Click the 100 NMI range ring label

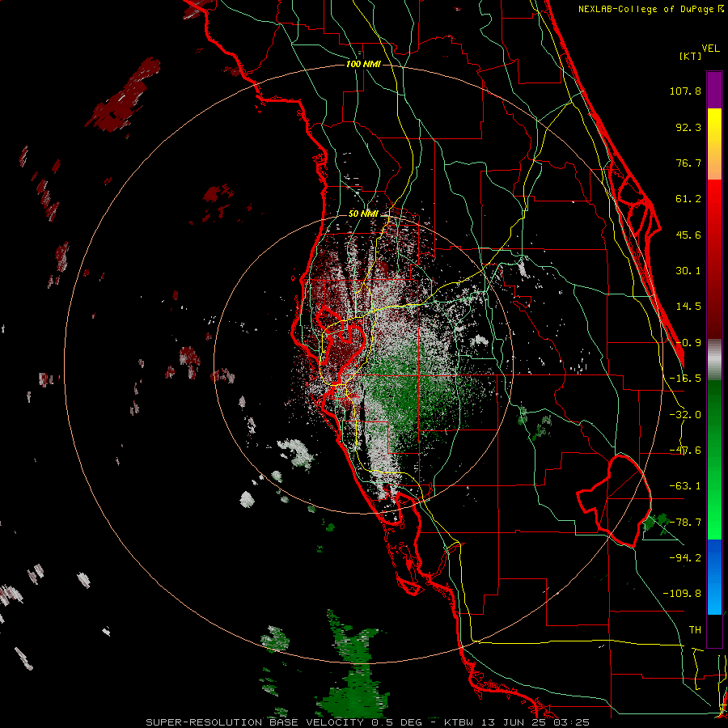pos(363,64)
